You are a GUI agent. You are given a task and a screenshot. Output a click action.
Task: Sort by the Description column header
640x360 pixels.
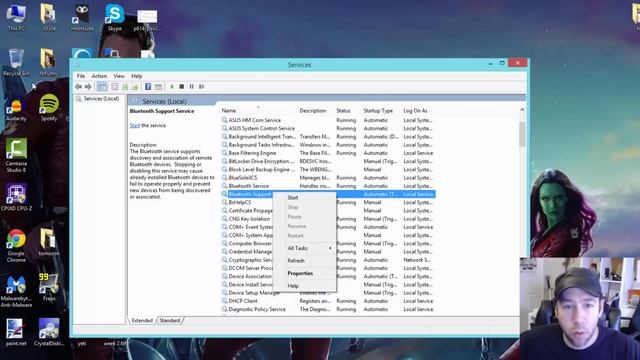pyautogui.click(x=315, y=111)
